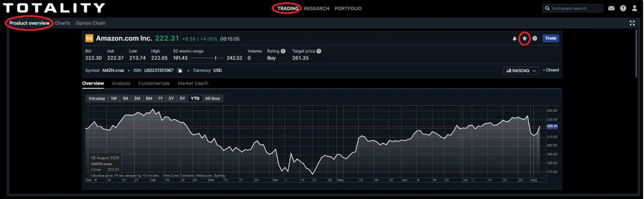Switch to Charts tab

pos(62,23)
